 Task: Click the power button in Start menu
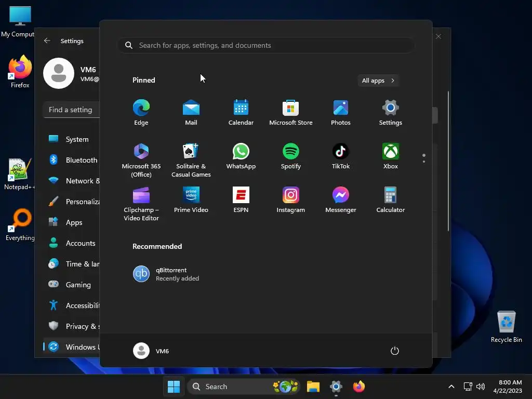pyautogui.click(x=395, y=351)
